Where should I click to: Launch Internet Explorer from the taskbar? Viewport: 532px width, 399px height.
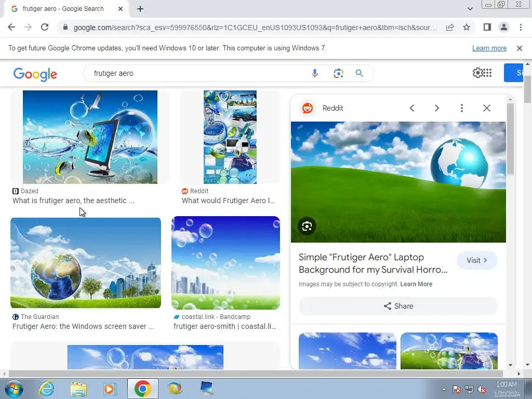(46, 389)
